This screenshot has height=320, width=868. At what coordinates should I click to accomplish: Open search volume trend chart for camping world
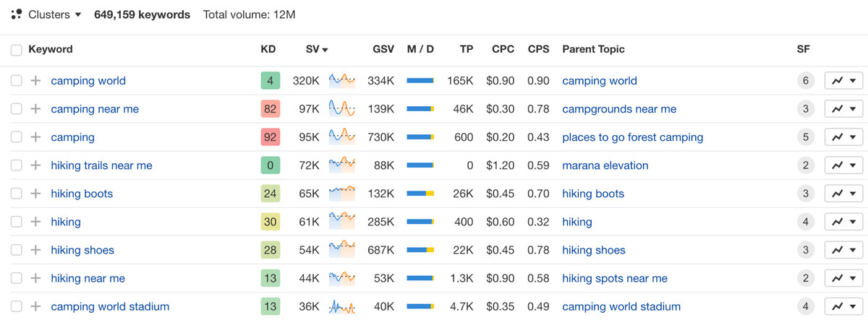pyautogui.click(x=341, y=80)
